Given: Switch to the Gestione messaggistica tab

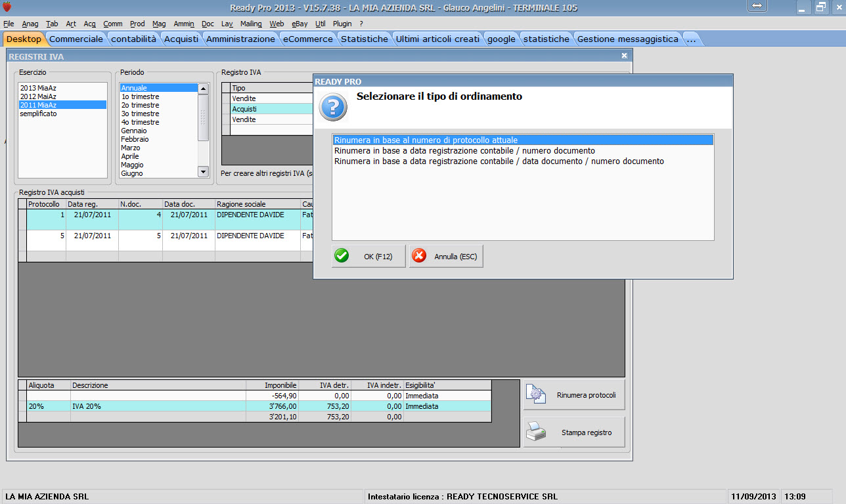Looking at the screenshot, I should (x=627, y=39).
